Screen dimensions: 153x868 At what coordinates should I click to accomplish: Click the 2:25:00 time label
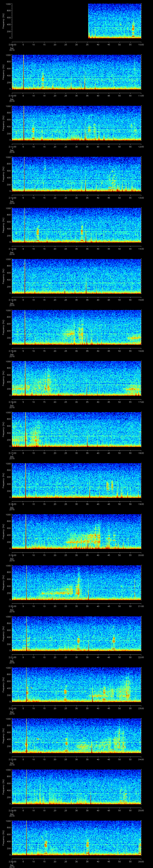click(x=12, y=861)
